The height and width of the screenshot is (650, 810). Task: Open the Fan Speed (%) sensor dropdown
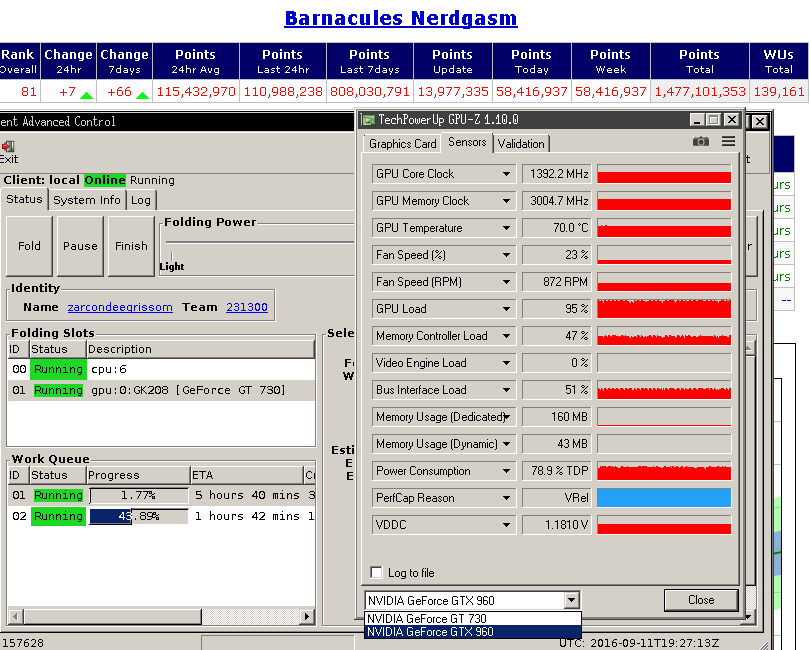click(506, 255)
